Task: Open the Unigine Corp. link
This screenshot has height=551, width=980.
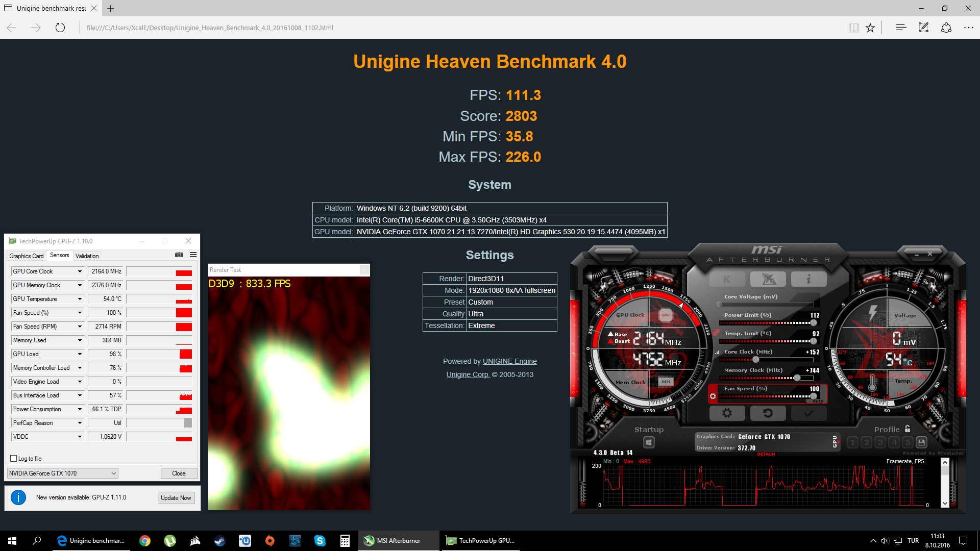Action: tap(468, 374)
